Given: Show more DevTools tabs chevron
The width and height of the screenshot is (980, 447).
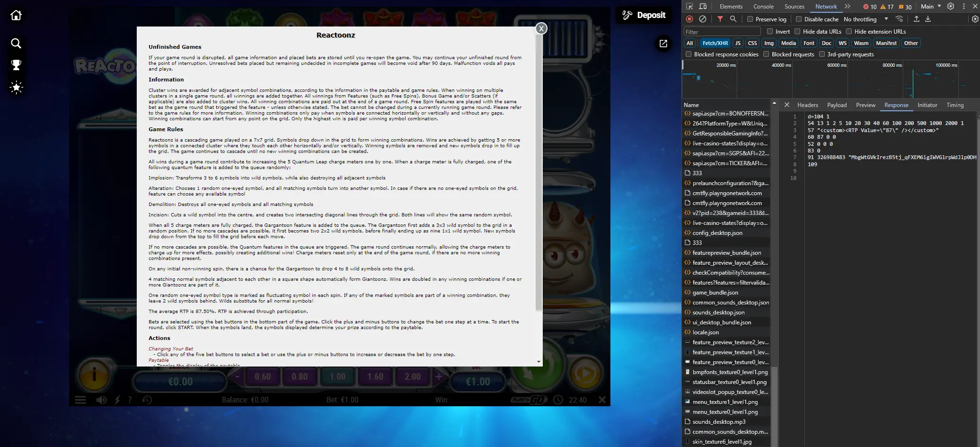Looking at the screenshot, I should [847, 7].
